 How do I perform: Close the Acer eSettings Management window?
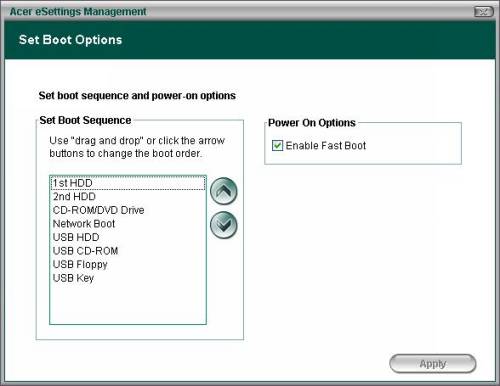pyautogui.click(x=483, y=12)
